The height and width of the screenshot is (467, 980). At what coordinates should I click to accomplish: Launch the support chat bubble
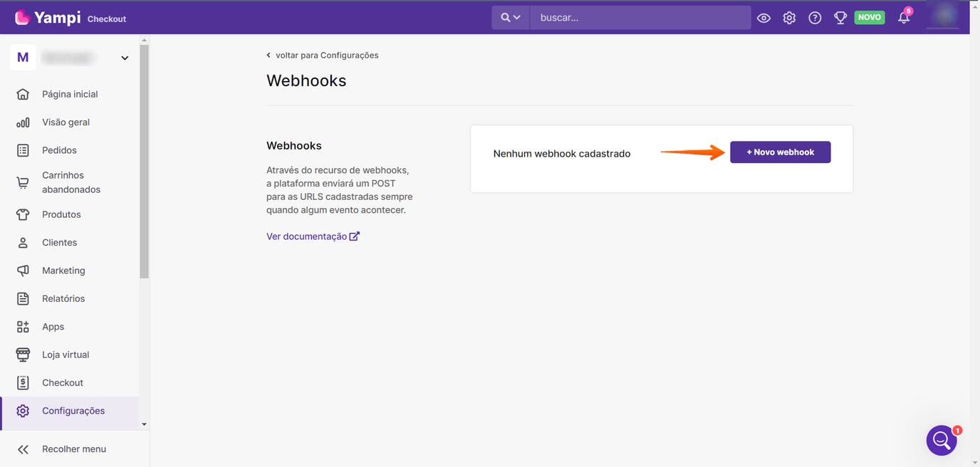coord(942,440)
